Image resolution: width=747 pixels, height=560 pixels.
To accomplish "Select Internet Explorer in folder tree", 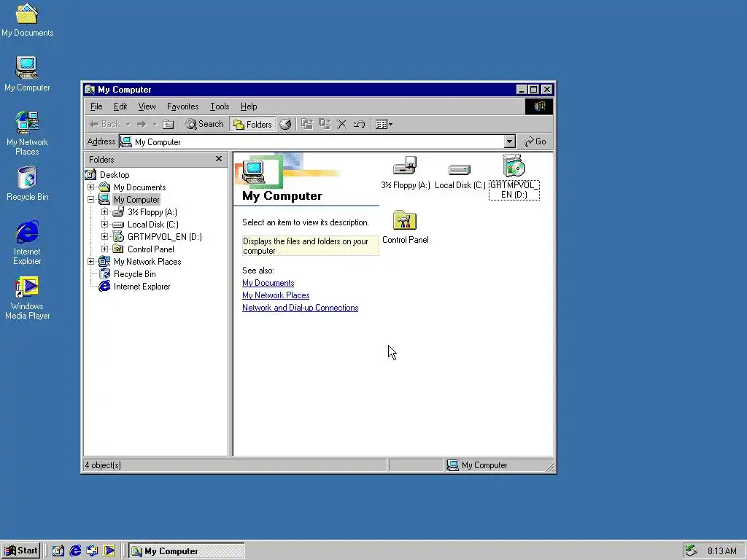I will tap(142, 286).
